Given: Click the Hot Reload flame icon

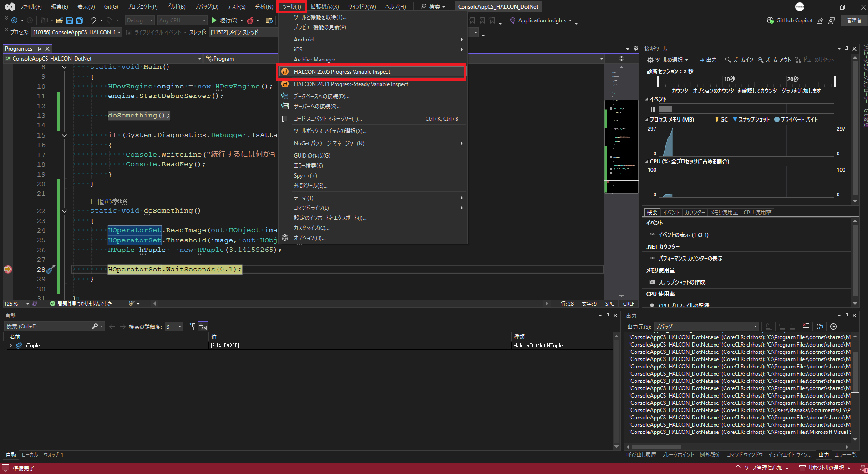Looking at the screenshot, I should point(250,20).
